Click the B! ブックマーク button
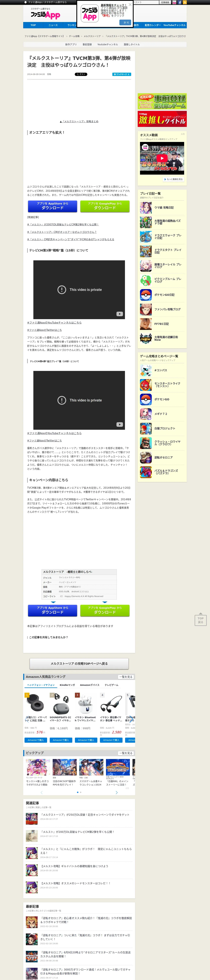Viewport: 210px width, 980px height. click(x=122, y=74)
